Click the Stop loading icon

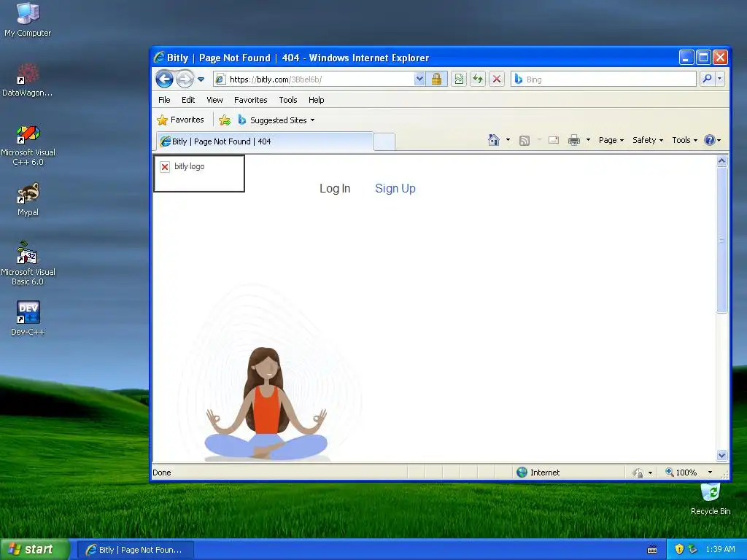(496, 79)
